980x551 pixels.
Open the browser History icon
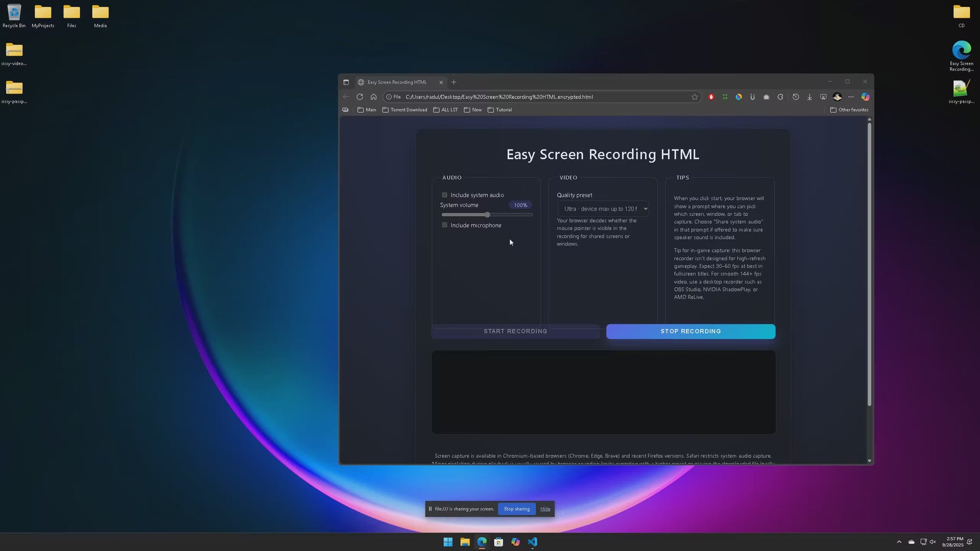pos(796,97)
